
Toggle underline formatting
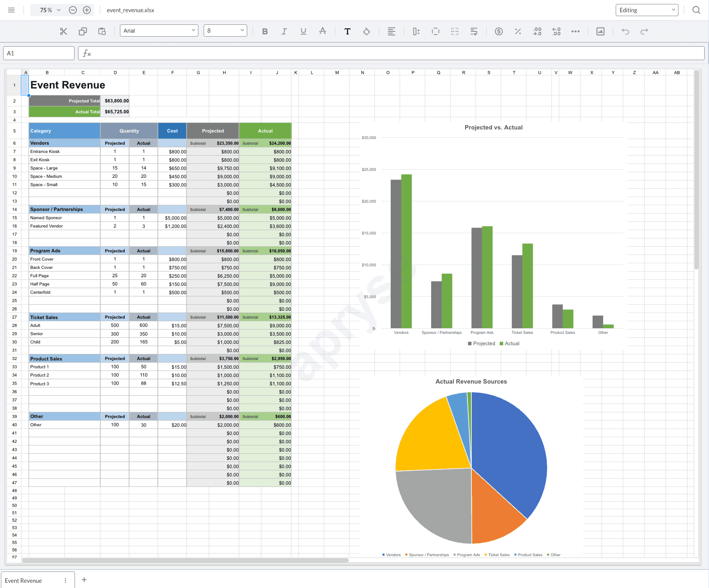click(303, 31)
